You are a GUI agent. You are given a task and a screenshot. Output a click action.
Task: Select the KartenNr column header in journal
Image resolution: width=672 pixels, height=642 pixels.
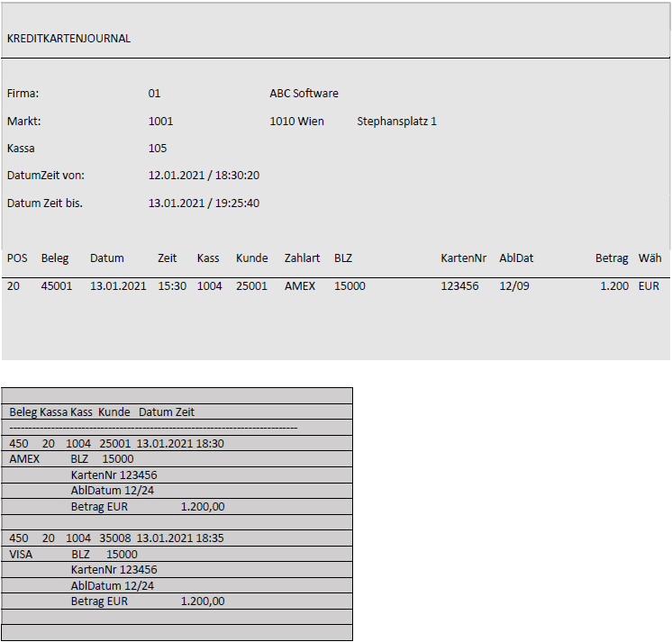(x=463, y=258)
